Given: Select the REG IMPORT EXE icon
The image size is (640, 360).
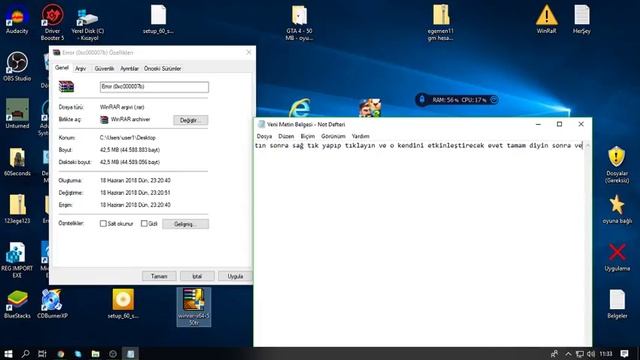Looking at the screenshot, I should (x=17, y=260).
